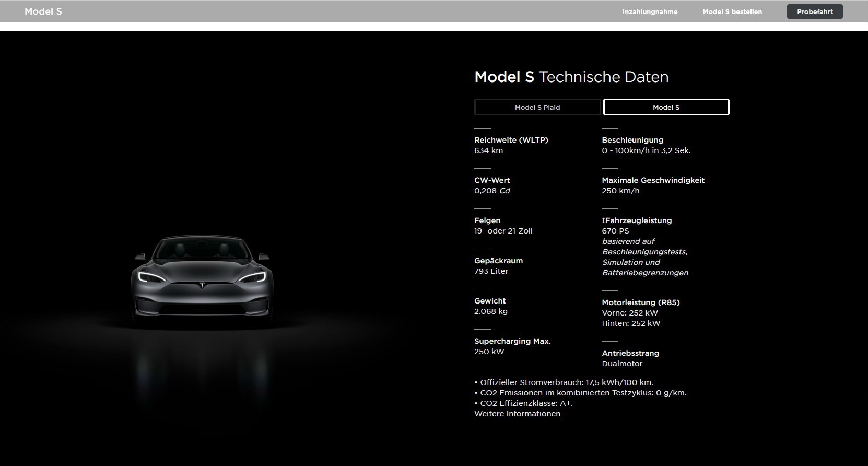Click the Model S header title
The image size is (868, 466).
tap(43, 11)
